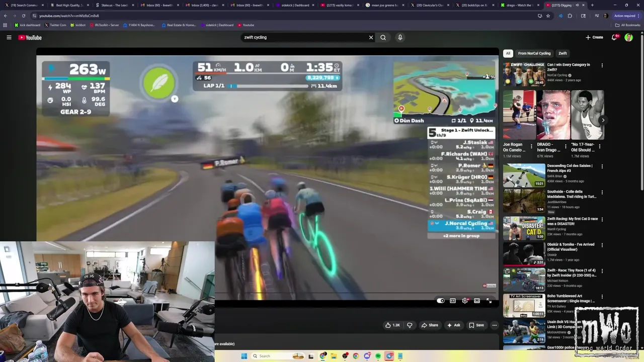
Task: Dislike the video with thumbs down
Action: pyautogui.click(x=410, y=325)
